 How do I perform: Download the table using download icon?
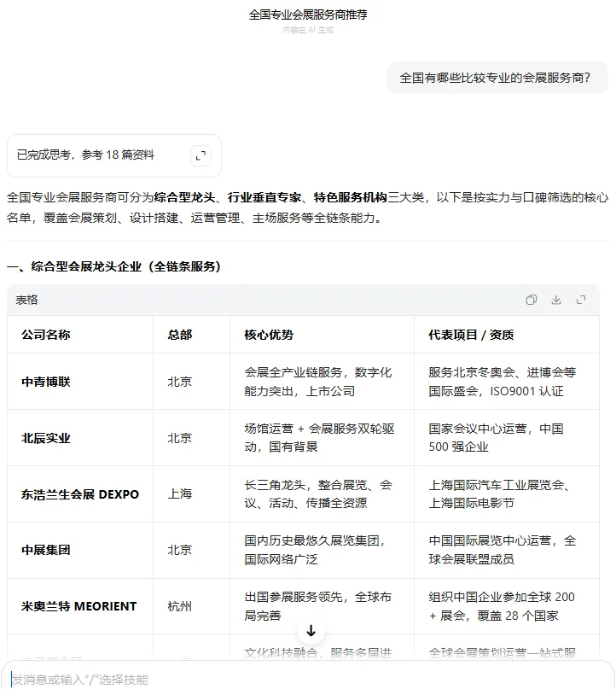[x=556, y=300]
